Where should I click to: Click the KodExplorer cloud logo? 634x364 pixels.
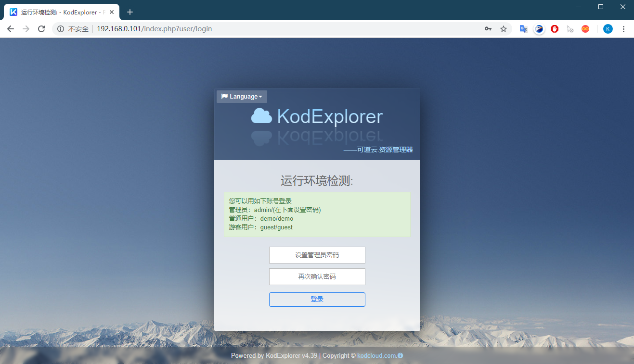261,115
